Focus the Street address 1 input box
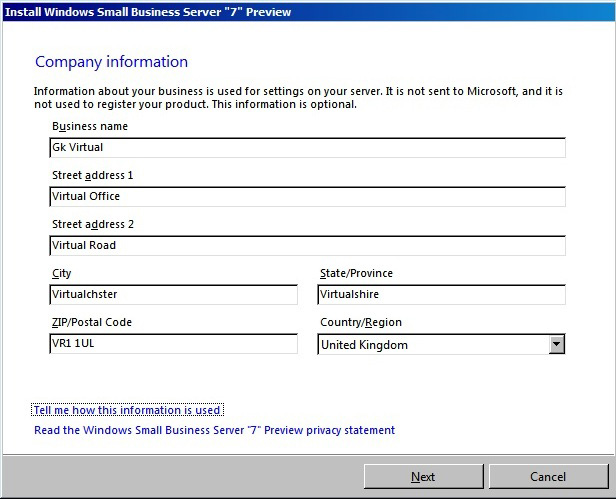 click(307, 196)
